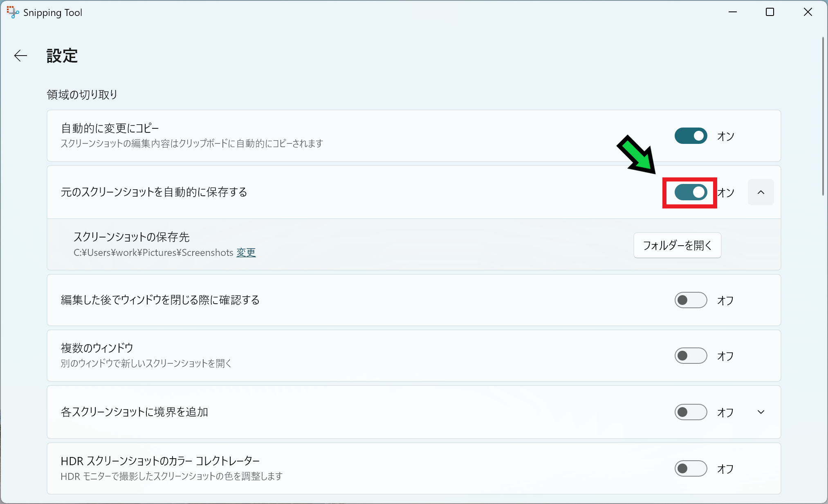Click the 設定 page heading

pyautogui.click(x=62, y=56)
